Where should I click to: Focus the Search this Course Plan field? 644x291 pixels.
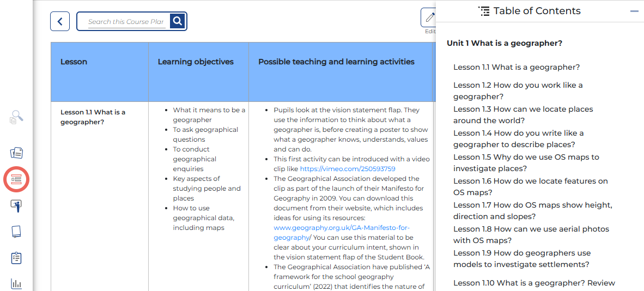tap(126, 22)
